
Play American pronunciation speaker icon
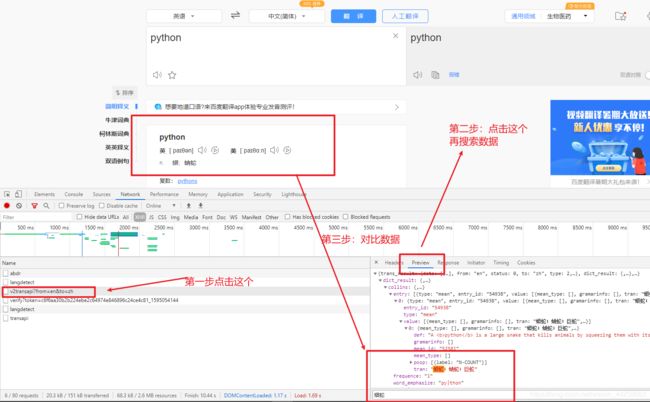pyautogui.click(x=274, y=150)
